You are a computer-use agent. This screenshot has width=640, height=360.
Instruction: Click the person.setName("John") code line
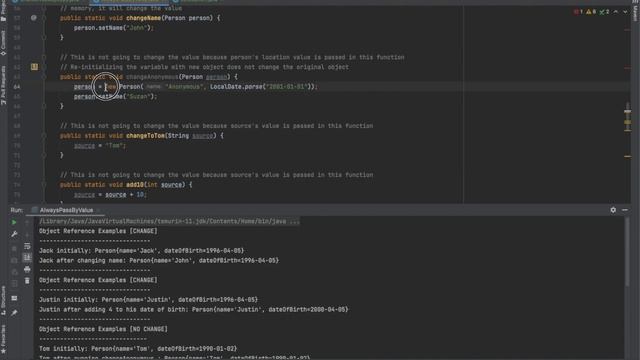[113, 28]
